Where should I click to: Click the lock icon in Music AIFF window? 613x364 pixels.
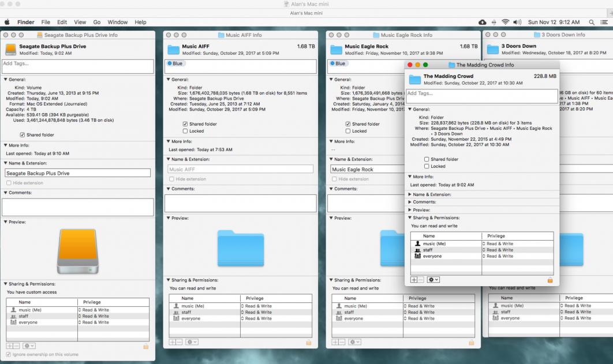click(309, 342)
